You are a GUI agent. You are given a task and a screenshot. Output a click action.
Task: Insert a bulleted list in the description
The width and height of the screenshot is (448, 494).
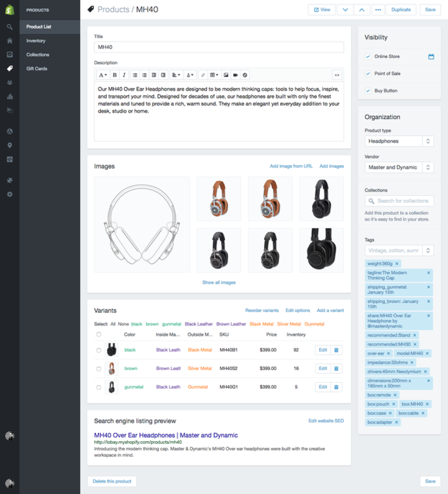135,75
